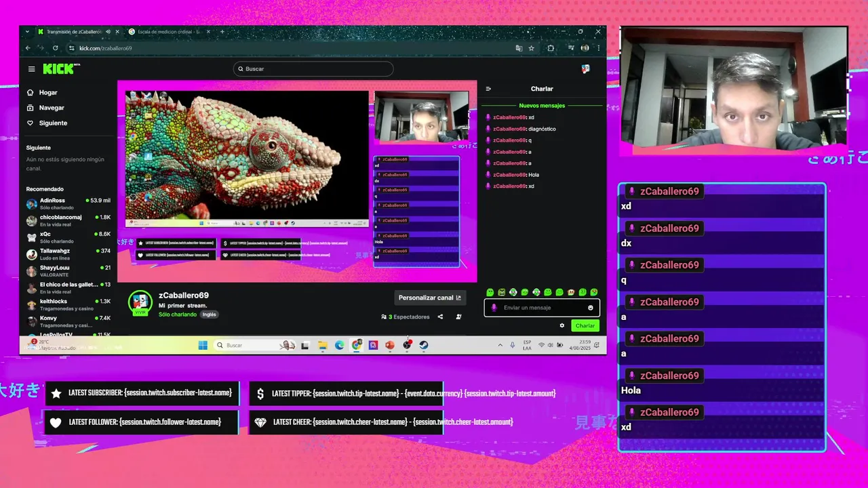Open Chrome profile avatar

[x=585, y=48]
